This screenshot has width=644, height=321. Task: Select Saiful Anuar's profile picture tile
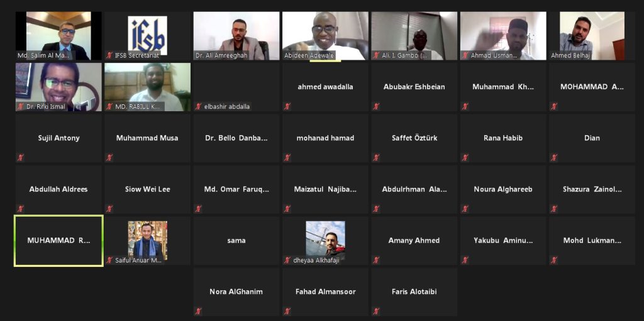point(147,241)
